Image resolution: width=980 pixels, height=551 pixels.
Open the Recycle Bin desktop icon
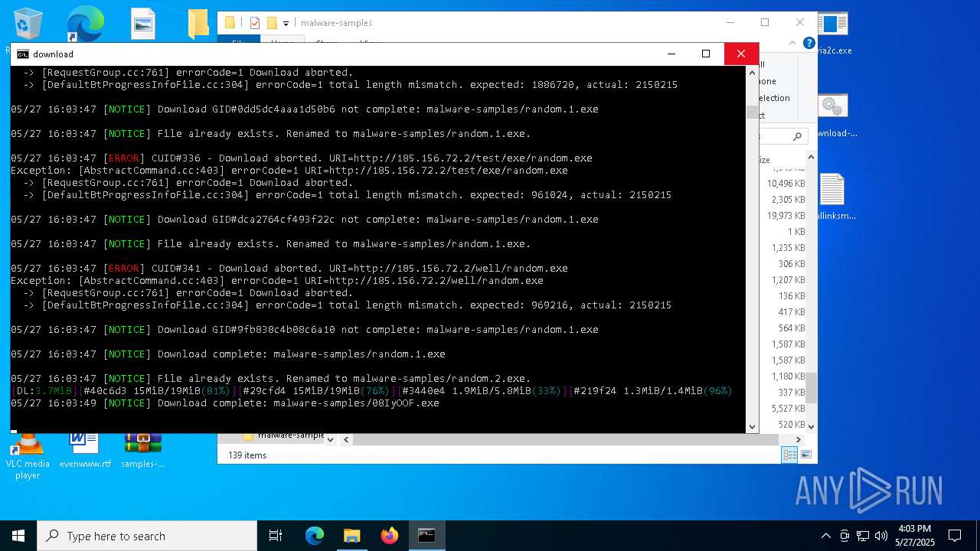tap(28, 24)
